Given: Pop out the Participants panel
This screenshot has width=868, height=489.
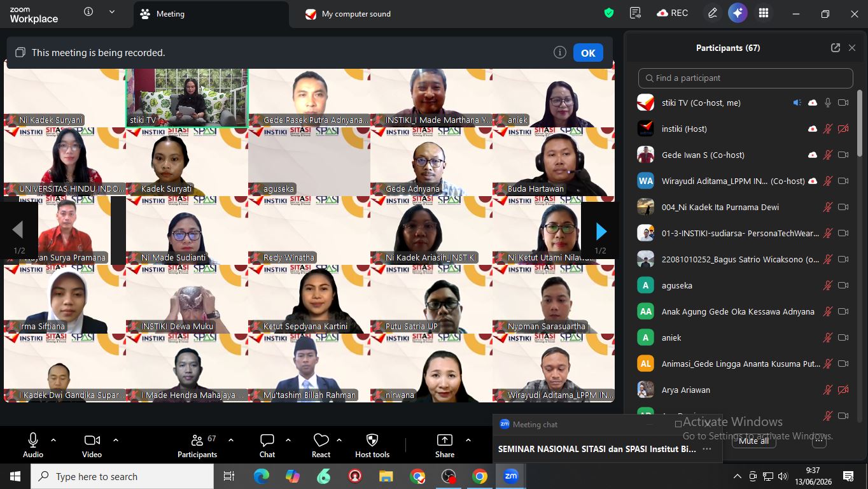Looking at the screenshot, I should point(836,48).
